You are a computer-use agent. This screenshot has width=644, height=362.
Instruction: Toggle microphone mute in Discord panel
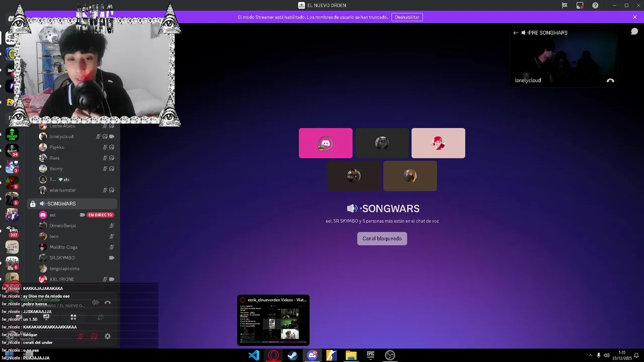point(80,336)
